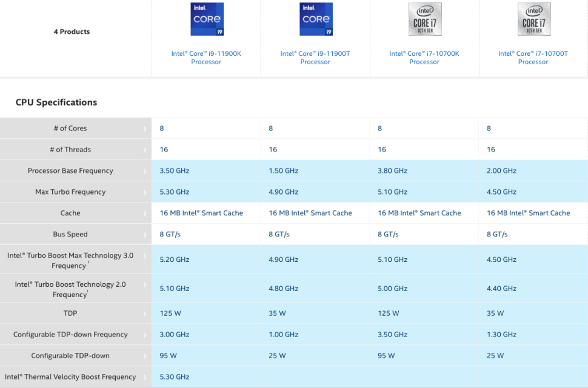Click the 'TDP' row label

click(x=70, y=313)
